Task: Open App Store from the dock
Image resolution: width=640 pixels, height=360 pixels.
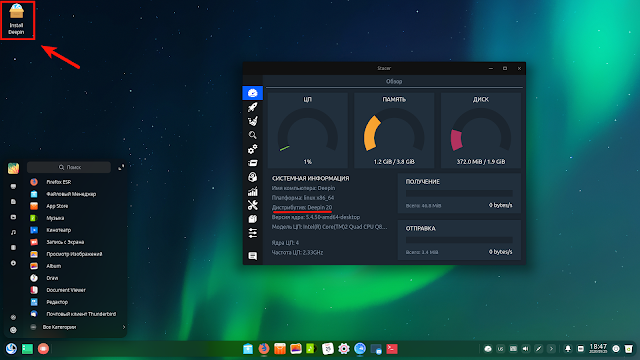Action: coord(280,349)
